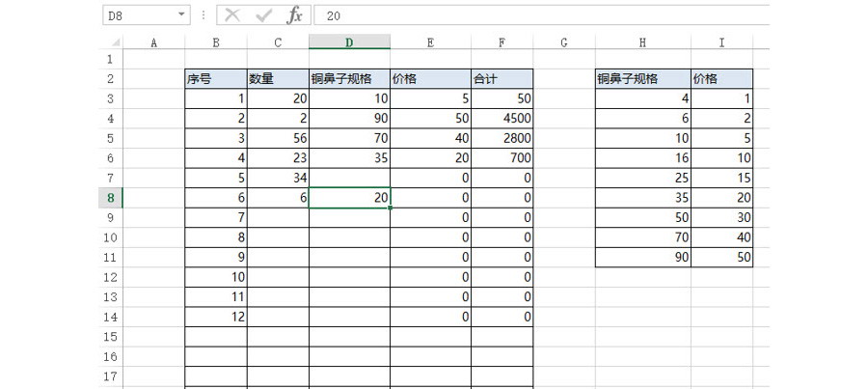Select price cell E4 showing 50
Screen dimensions: 868x389
[431, 118]
